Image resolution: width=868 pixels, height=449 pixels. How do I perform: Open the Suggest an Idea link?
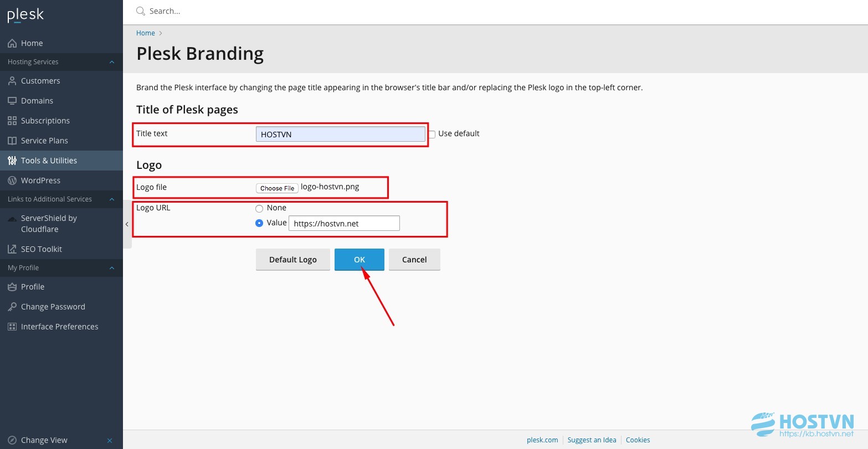click(x=592, y=440)
